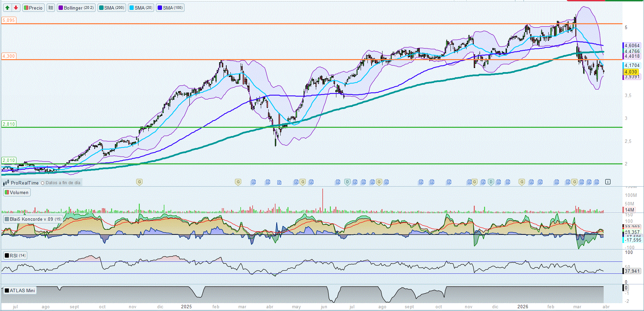
Task: Open the last news document icon
Action: (596, 182)
